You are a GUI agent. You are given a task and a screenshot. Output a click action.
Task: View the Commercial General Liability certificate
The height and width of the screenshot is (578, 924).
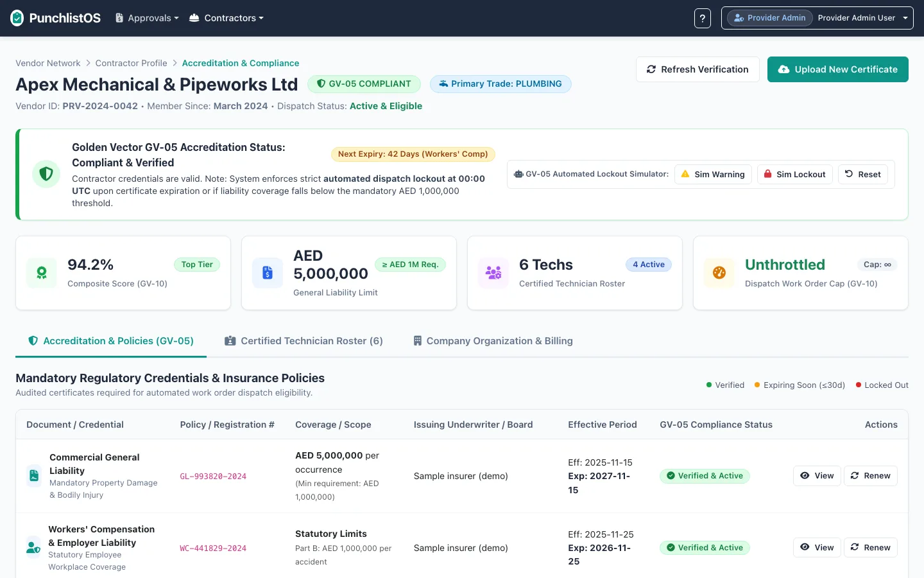(x=817, y=476)
